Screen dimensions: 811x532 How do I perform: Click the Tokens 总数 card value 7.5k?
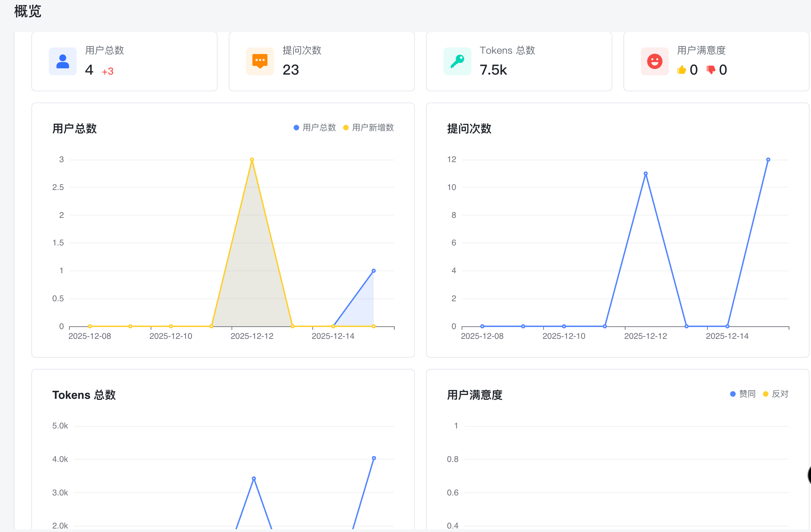click(x=493, y=70)
